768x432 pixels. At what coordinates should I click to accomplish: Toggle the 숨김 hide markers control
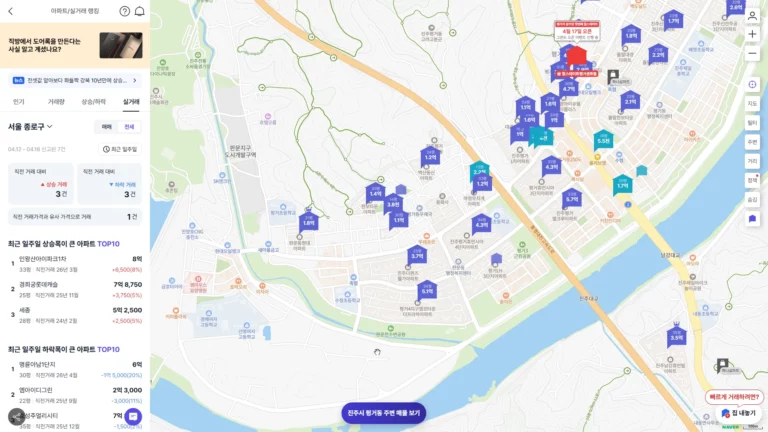[752, 199]
